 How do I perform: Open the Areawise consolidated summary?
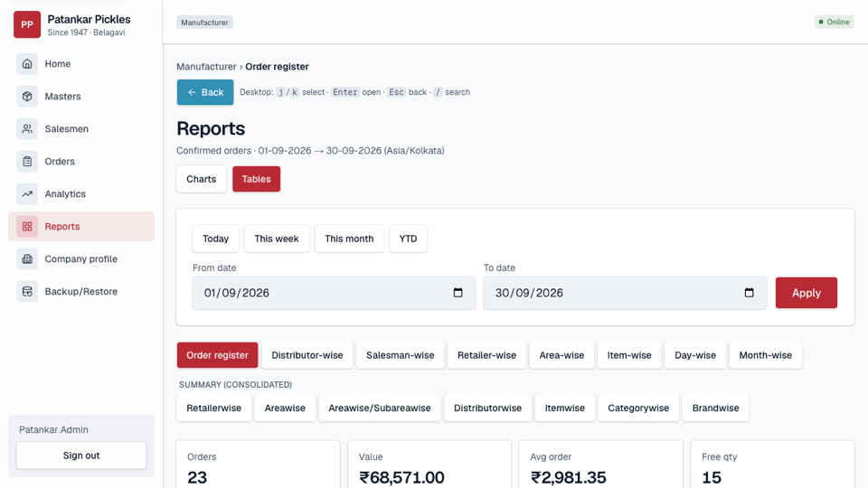(285, 408)
